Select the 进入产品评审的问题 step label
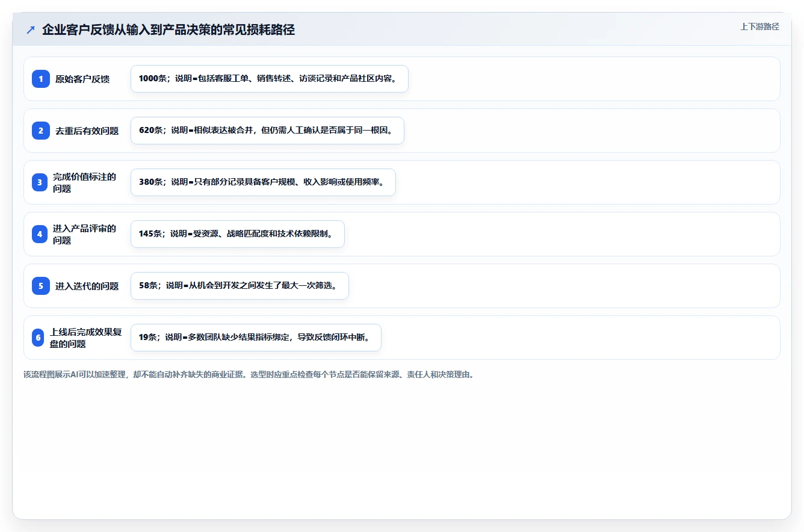Screen dimensions: 804x532 coord(85,234)
